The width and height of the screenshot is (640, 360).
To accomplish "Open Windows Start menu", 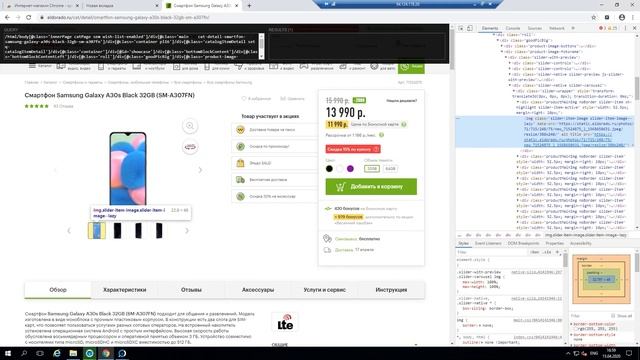I will pyautogui.click(x=7, y=353).
